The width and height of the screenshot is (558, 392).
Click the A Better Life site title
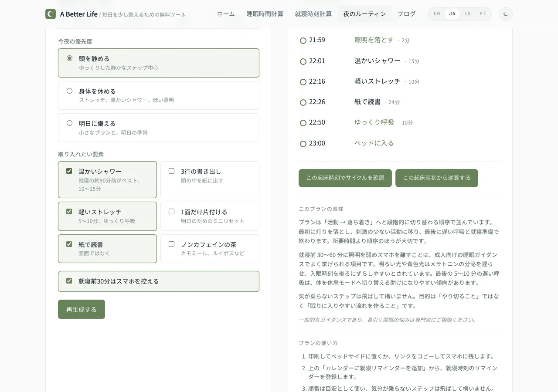coord(79,14)
